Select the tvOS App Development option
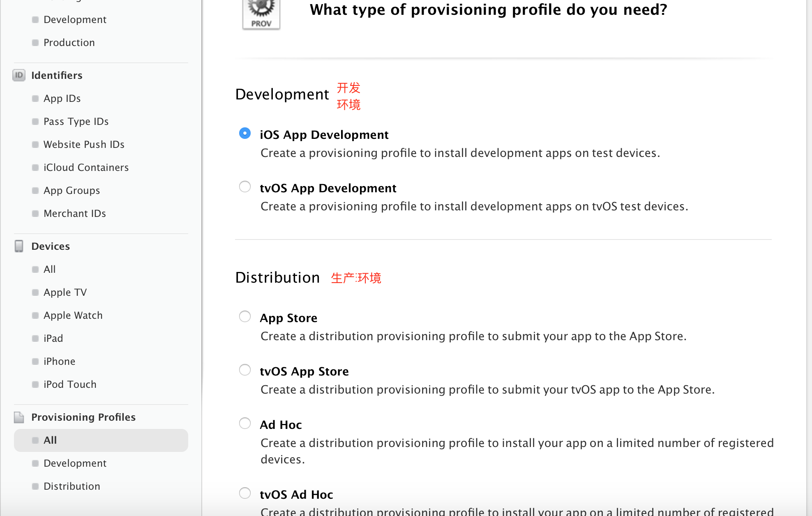812x516 pixels. (245, 187)
